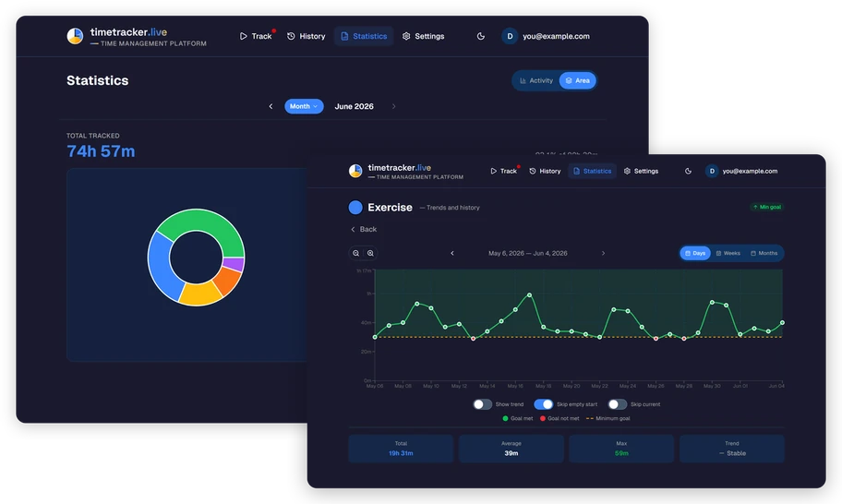The width and height of the screenshot is (842, 504).
Task: Open the History tab in the front window
Action: pyautogui.click(x=545, y=171)
